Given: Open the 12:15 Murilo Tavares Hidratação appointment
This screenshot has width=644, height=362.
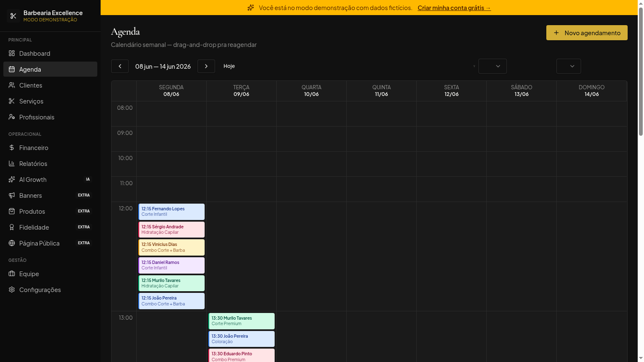Looking at the screenshot, I should coord(171,283).
